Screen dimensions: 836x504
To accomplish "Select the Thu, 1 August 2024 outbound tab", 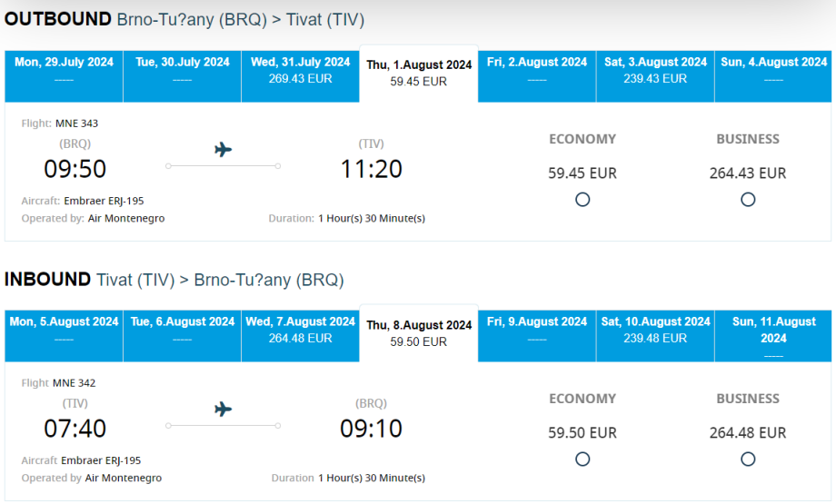I will [419, 73].
